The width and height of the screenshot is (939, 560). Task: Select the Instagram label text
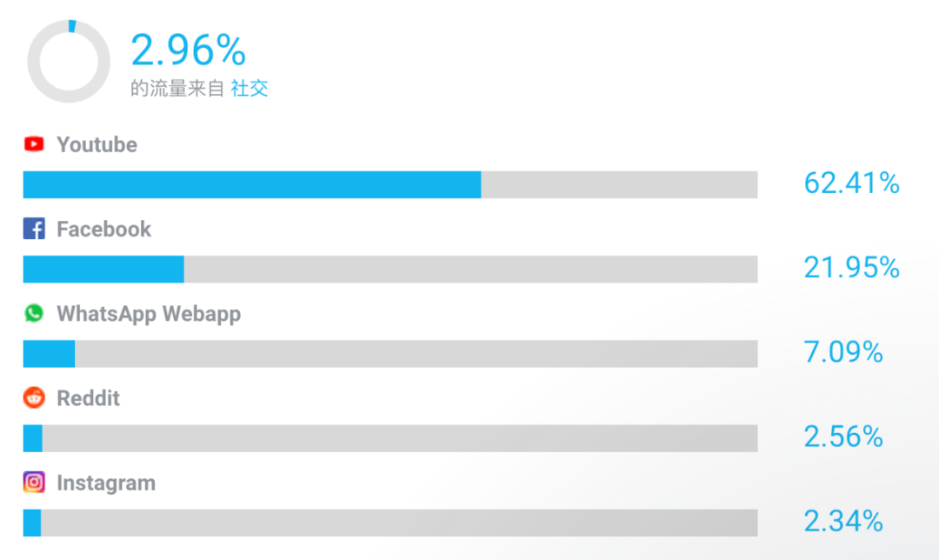[x=107, y=483]
